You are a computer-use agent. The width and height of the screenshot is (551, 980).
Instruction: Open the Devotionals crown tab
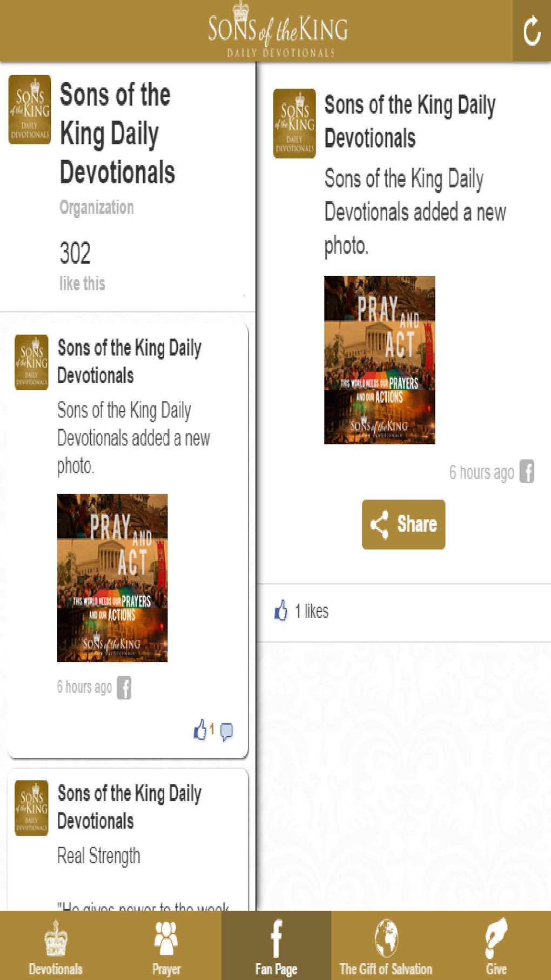[56, 945]
